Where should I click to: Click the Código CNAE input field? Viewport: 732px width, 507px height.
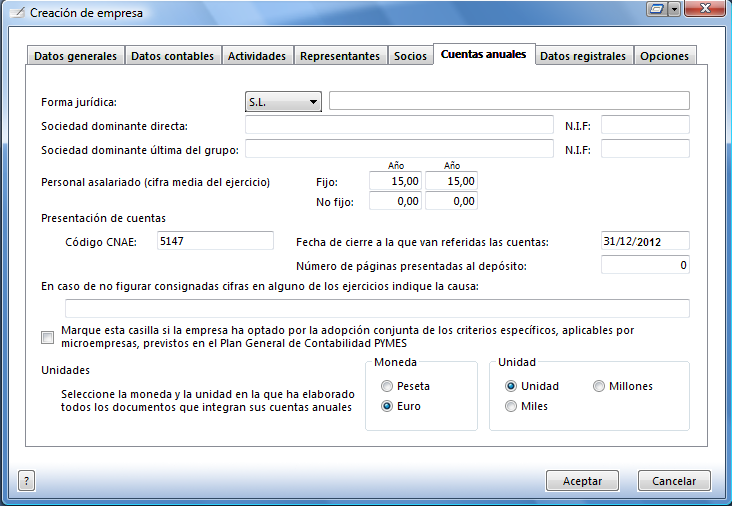pyautogui.click(x=215, y=241)
